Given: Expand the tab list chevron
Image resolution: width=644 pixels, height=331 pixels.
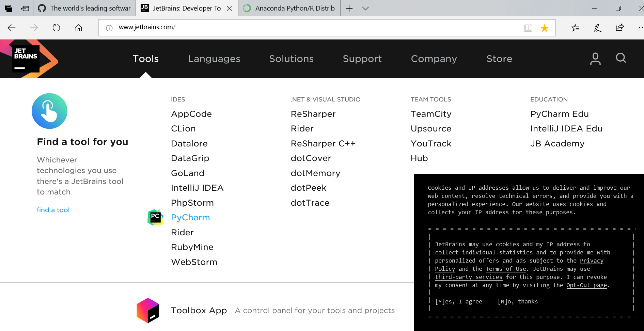Looking at the screenshot, I should tap(365, 8).
